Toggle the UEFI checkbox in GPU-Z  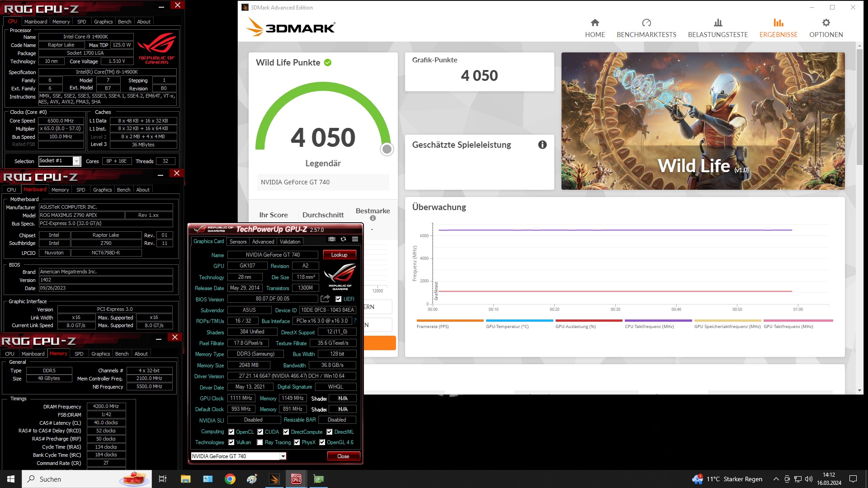coord(339,299)
